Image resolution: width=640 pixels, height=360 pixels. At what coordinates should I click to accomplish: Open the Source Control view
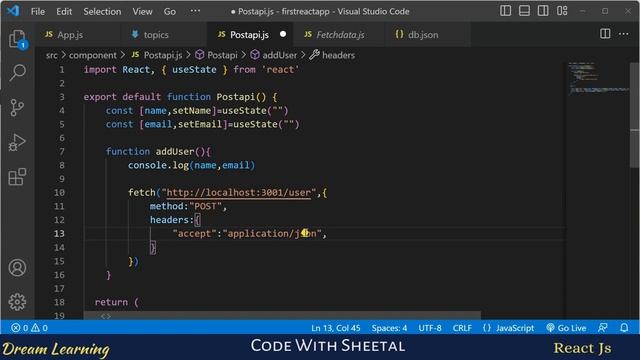point(17,108)
